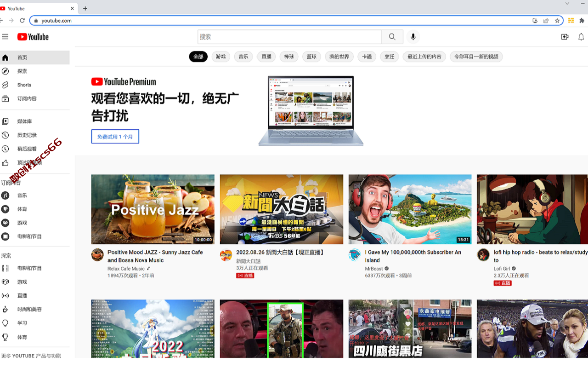The image size is (588, 368).
Task: Click the thumbs-up liked videos icon
Action: click(x=5, y=162)
